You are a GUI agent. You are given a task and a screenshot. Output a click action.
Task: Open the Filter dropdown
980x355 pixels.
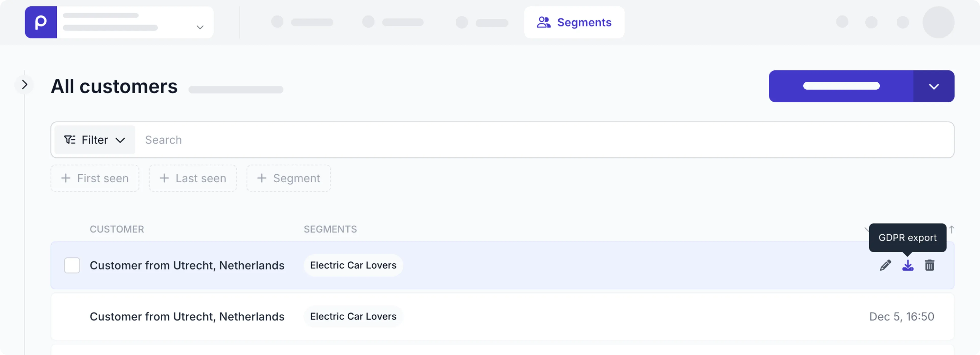pos(95,140)
